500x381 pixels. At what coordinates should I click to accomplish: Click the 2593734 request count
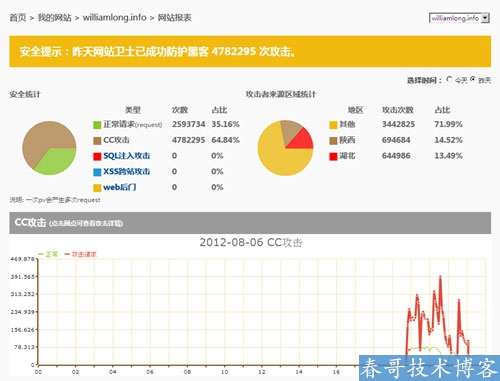pyautogui.click(x=188, y=124)
